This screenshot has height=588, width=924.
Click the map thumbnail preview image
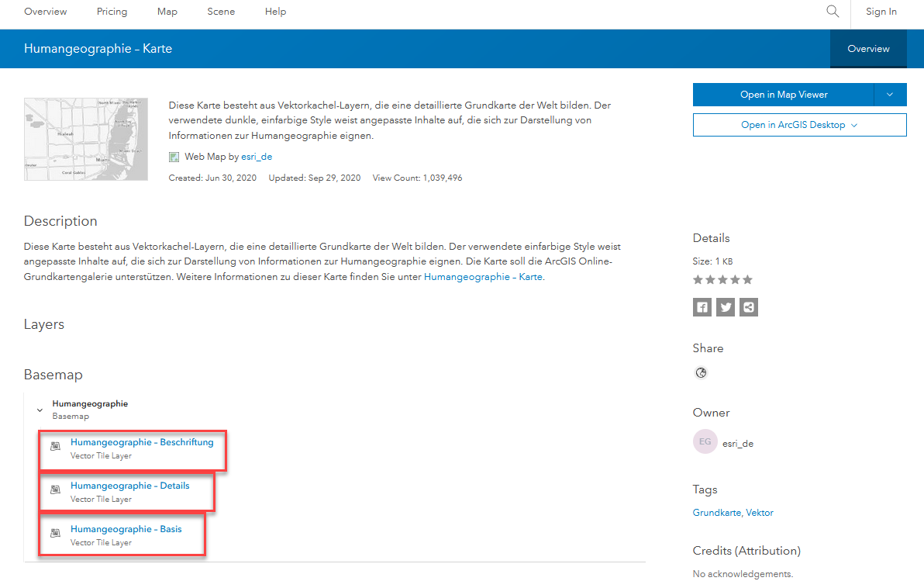pos(85,139)
